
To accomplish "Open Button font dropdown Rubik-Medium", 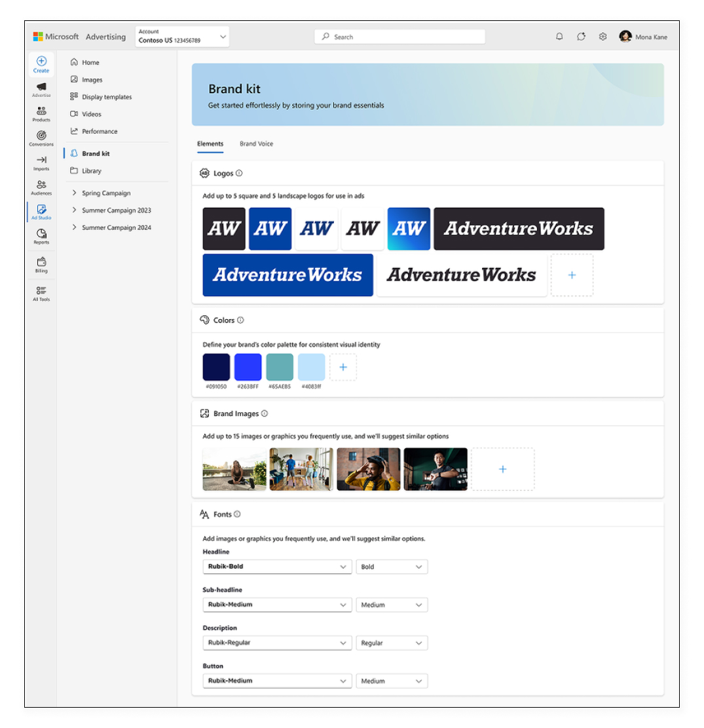I will point(277,681).
